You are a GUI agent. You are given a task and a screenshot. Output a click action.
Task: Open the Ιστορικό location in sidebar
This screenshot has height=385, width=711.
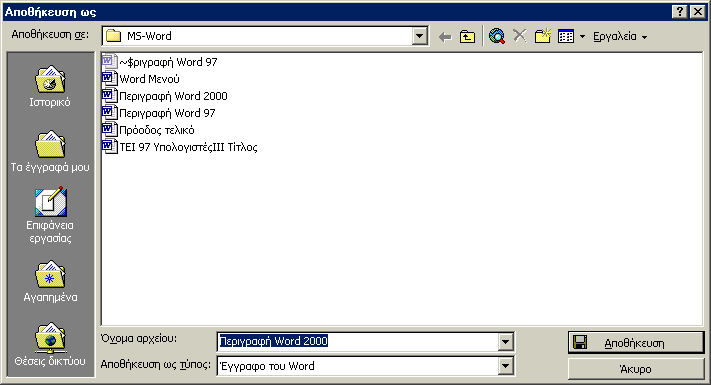tap(50, 87)
